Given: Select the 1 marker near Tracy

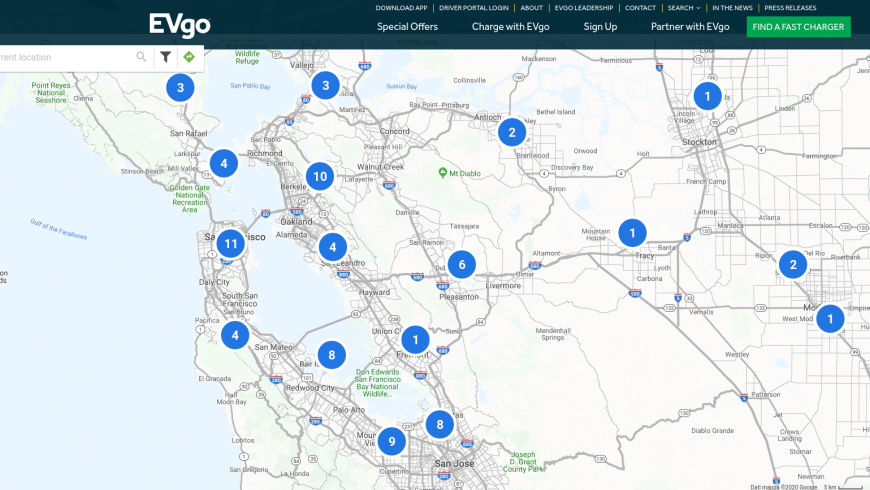Looking at the screenshot, I should click(x=633, y=233).
